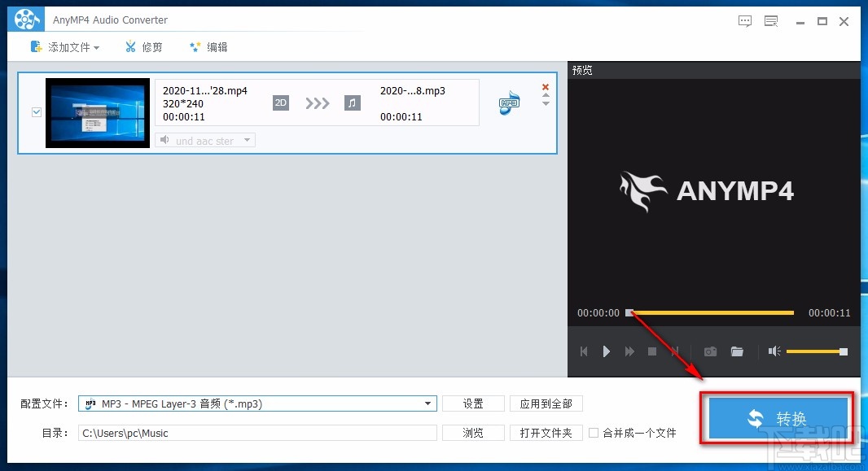
Task: Open the MP3 profile dropdown
Action: (427, 403)
